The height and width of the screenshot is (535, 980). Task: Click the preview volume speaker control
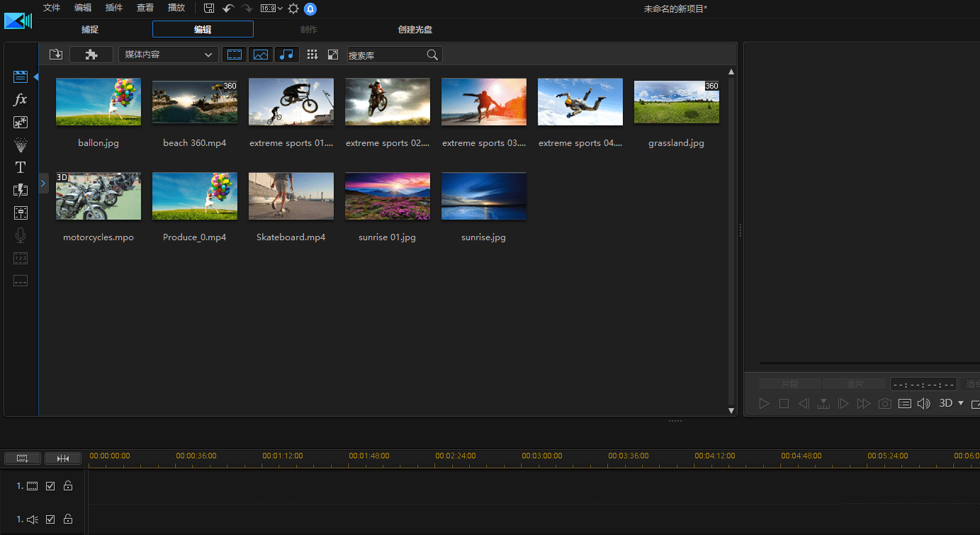coord(923,403)
